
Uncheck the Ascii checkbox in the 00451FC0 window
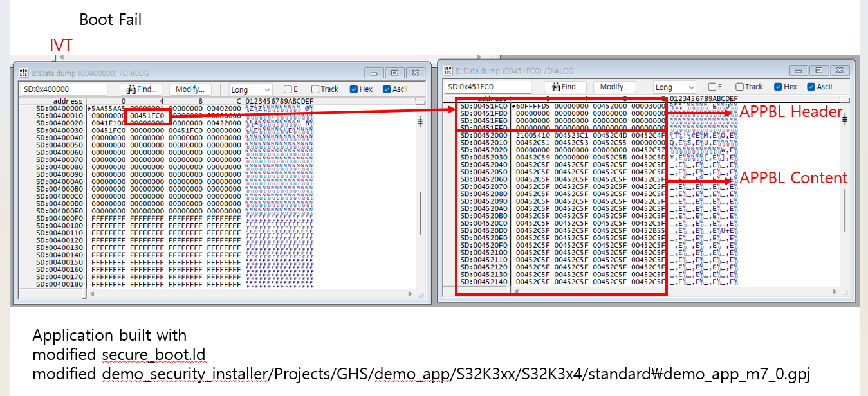coord(811,87)
